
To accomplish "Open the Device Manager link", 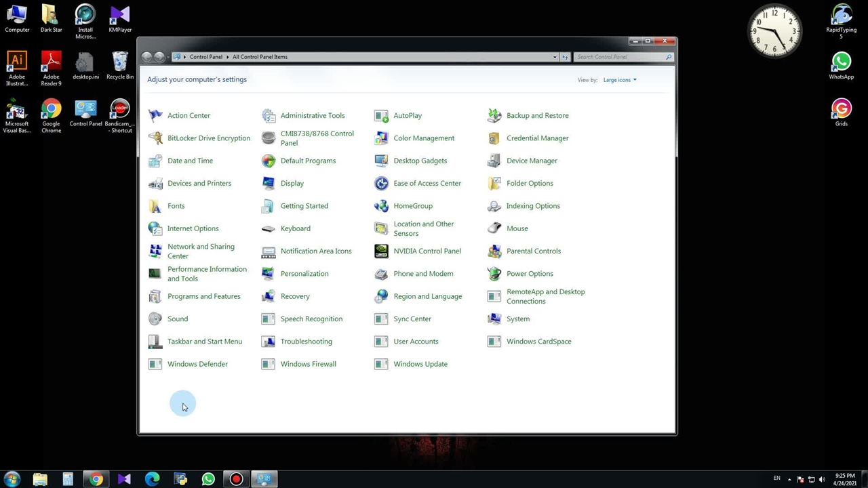I will (532, 161).
